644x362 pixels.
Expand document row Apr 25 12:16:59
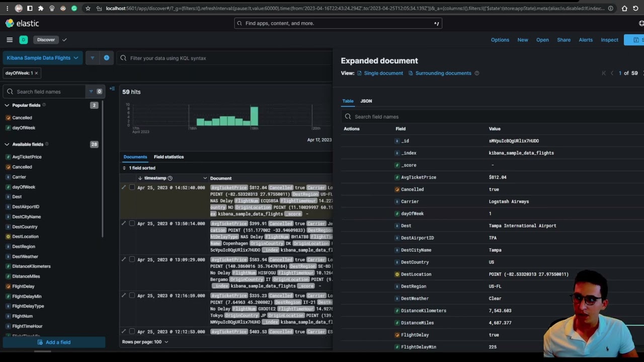(x=124, y=296)
